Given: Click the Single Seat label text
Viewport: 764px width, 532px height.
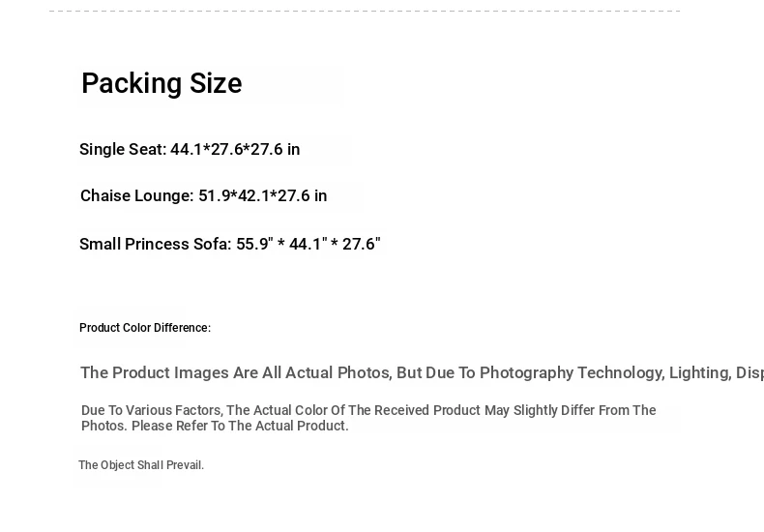Looking at the screenshot, I should coord(123,150).
